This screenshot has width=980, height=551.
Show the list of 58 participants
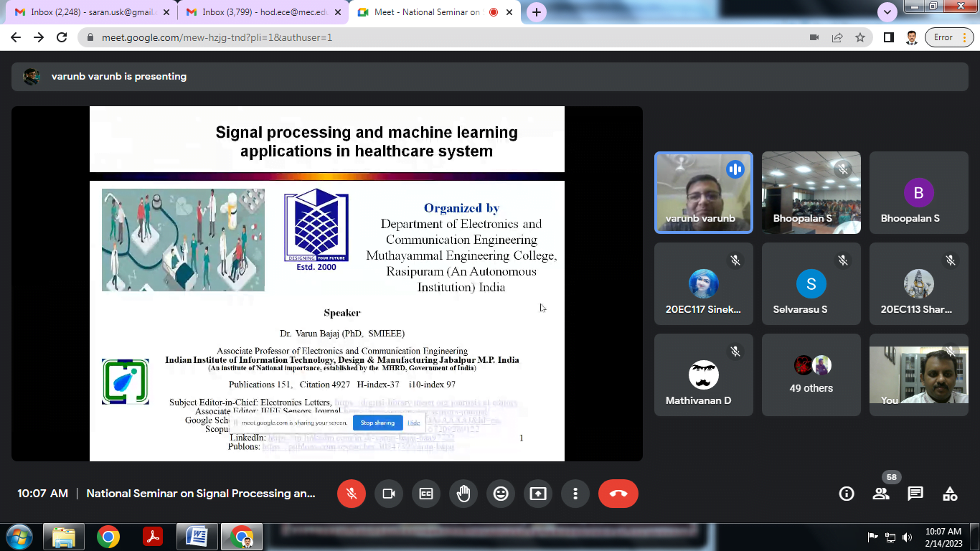(x=881, y=494)
